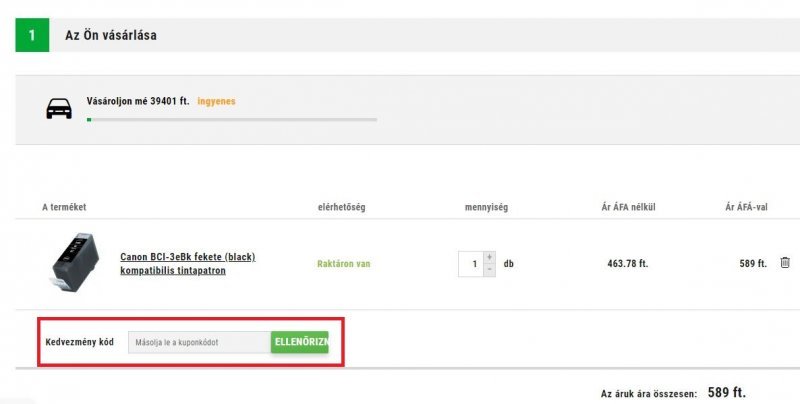Decrease quantity with minus stepper

(489, 270)
